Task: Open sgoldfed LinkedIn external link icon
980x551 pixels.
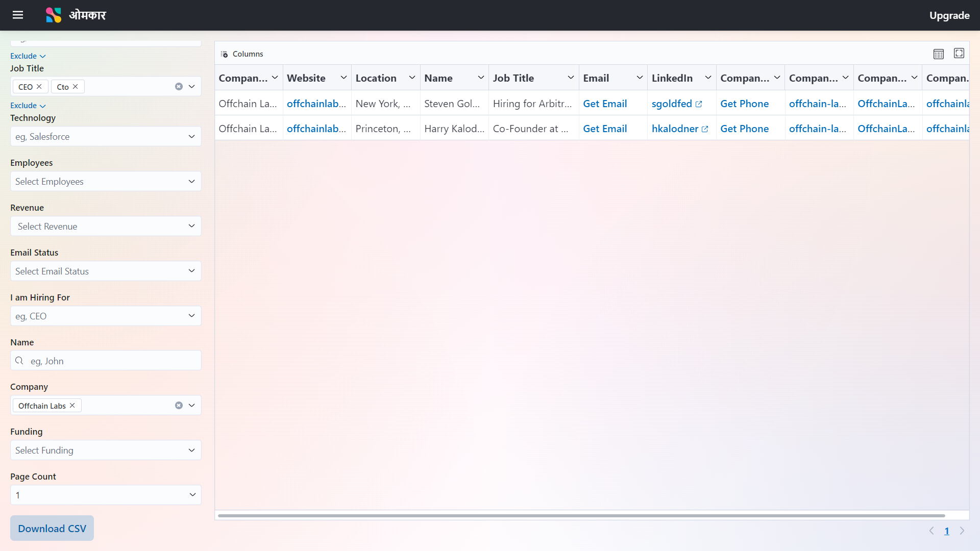Action: 699,104
